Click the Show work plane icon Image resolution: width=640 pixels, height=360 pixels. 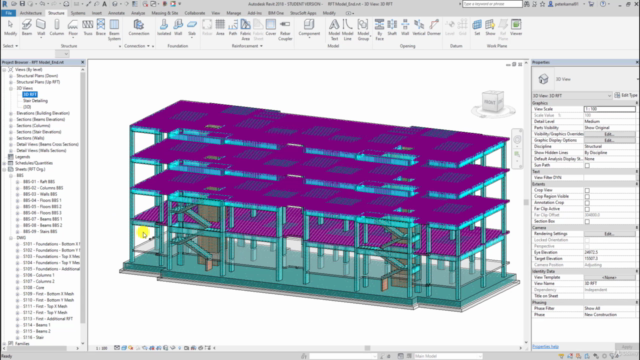490,27
